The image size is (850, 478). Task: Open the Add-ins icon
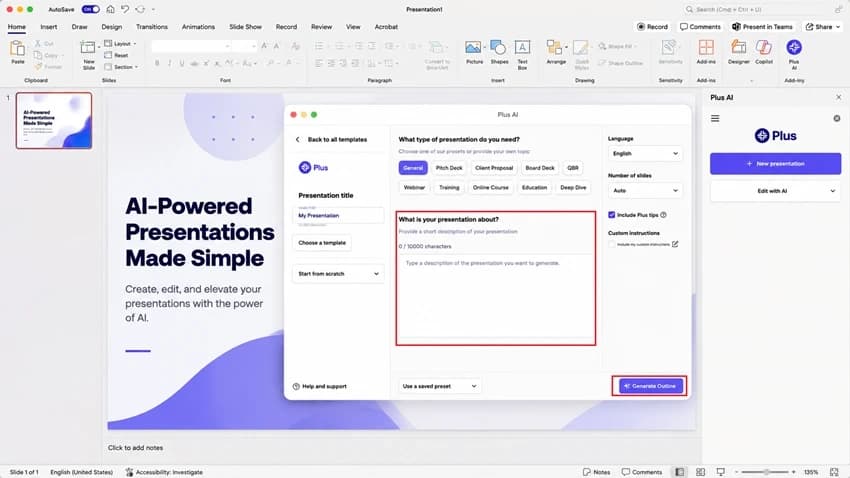[x=706, y=48]
